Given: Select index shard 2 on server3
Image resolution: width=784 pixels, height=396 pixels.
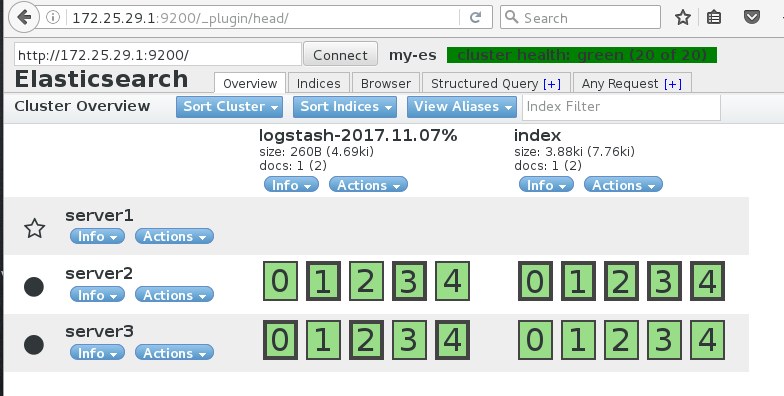Looking at the screenshot, I should pyautogui.click(x=622, y=340).
